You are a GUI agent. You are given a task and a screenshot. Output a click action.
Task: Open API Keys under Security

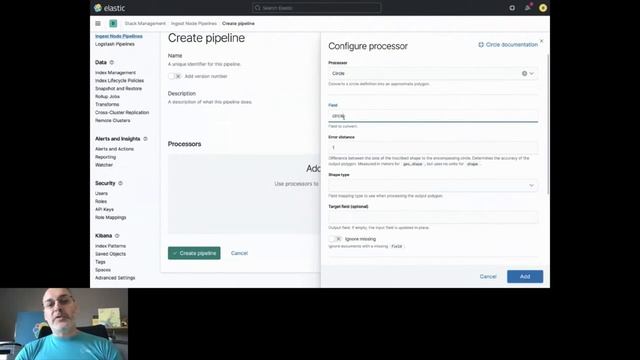(104, 209)
